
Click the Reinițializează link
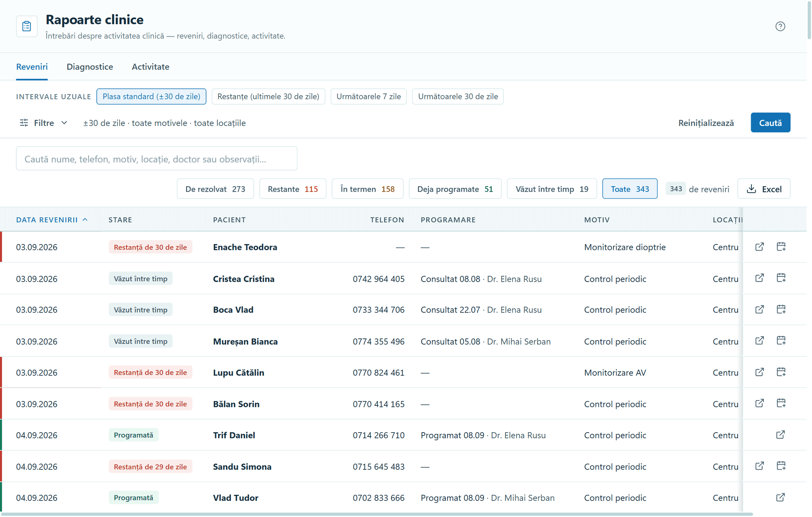click(x=706, y=123)
